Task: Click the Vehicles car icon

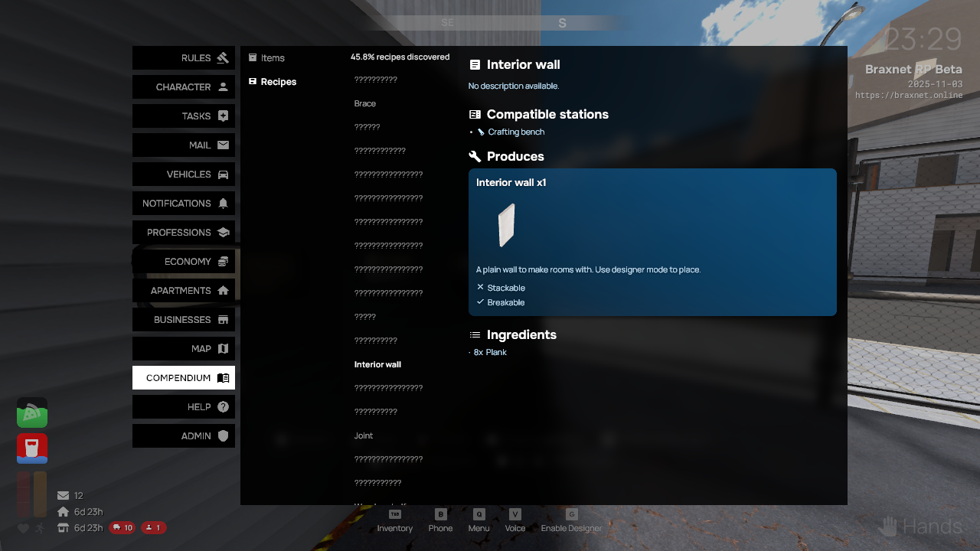Action: coord(223,174)
